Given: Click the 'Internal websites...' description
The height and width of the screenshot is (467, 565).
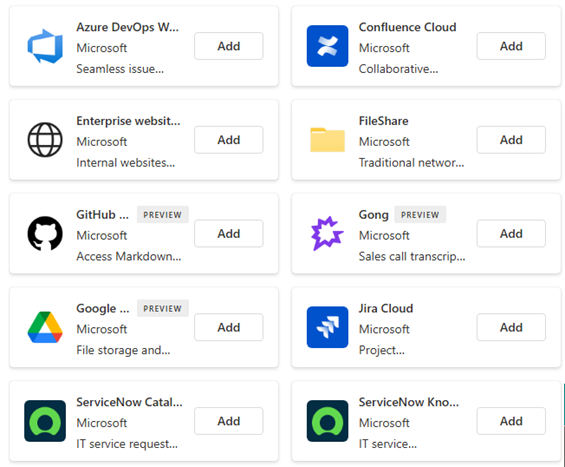Looking at the screenshot, I should pyautogui.click(x=126, y=163).
